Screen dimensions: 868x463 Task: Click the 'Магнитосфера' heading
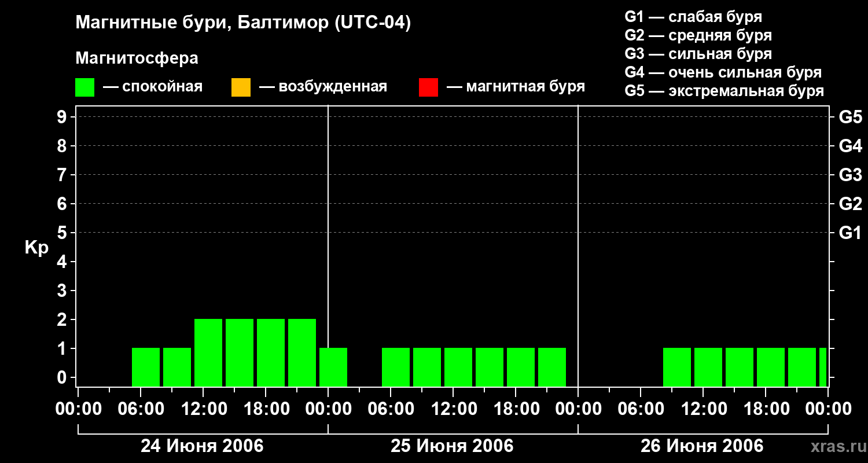(137, 58)
